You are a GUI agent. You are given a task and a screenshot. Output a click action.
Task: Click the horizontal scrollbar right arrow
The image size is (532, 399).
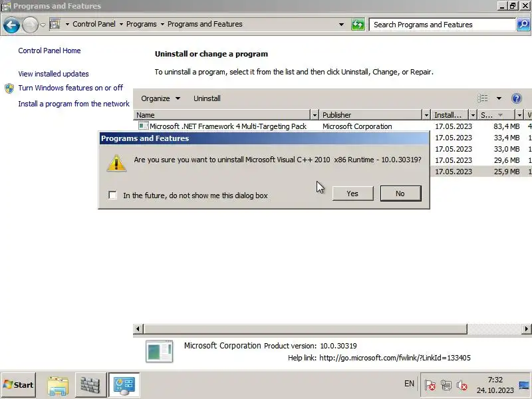[x=526, y=329]
